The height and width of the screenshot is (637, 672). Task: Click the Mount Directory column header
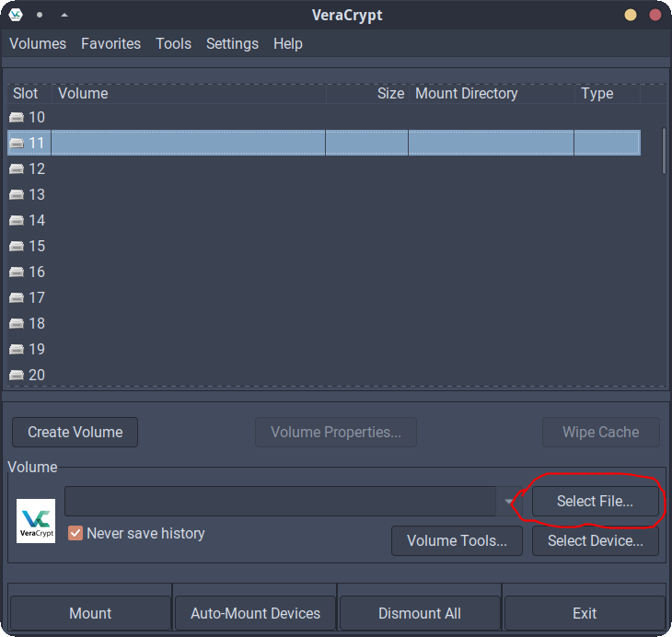coord(492,94)
